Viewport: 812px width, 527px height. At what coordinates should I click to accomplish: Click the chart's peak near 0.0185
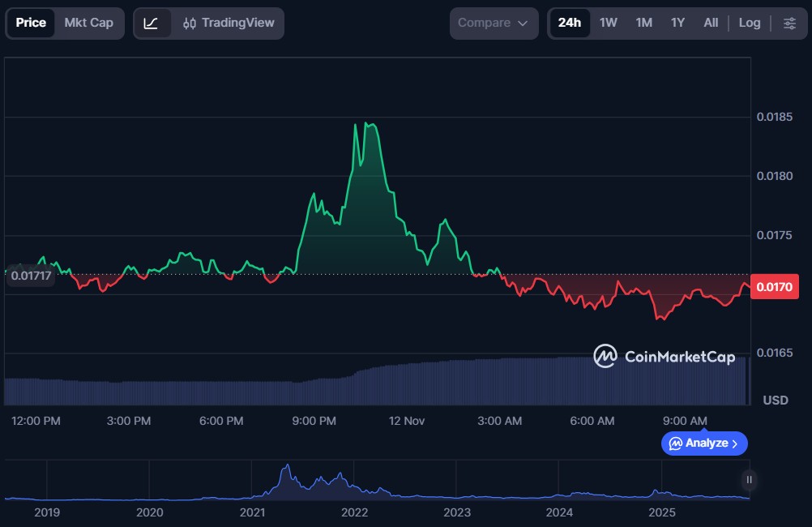point(367,124)
